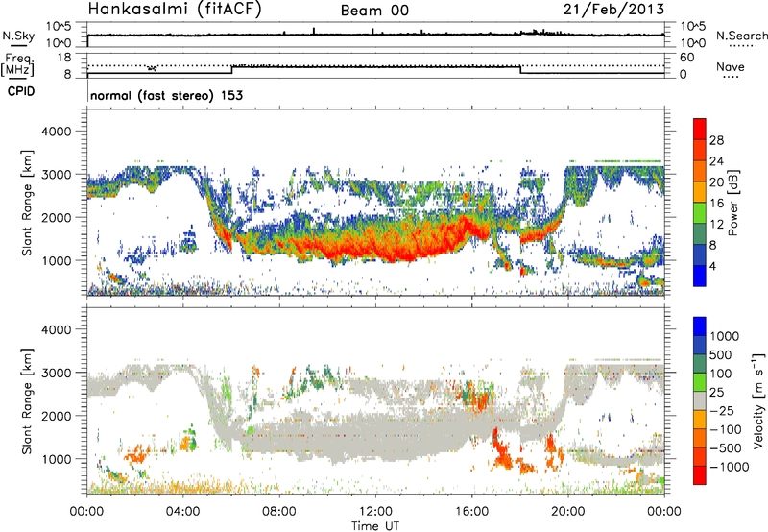
Task: Click '3000' tick on the velocity panel axis
Action: pos(56,373)
